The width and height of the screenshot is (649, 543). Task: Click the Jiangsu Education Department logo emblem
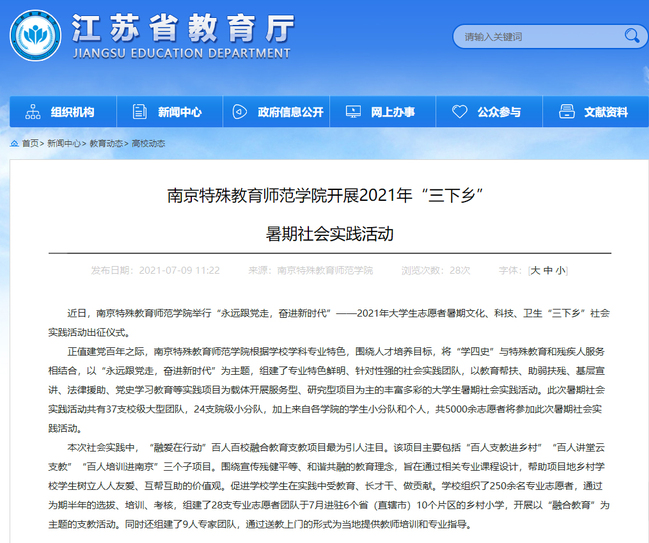pos(36,36)
